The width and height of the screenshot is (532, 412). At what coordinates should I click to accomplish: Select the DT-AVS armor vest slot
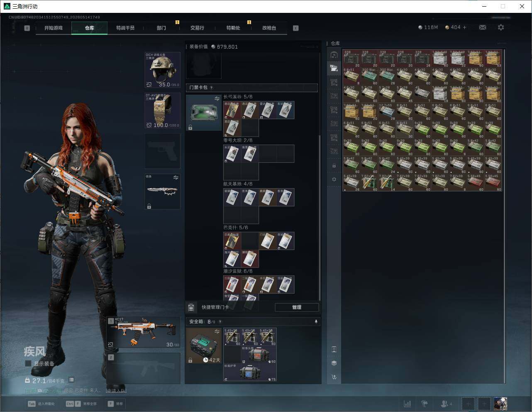162,110
